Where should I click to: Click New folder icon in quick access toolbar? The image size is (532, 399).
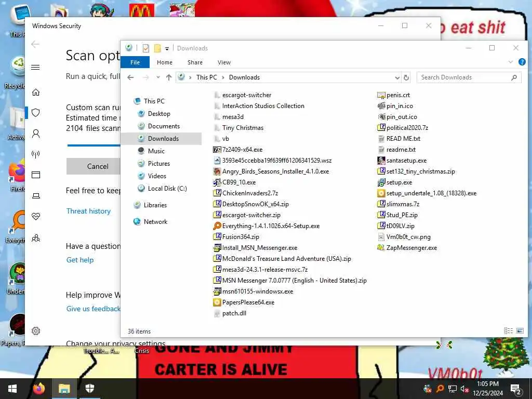(x=157, y=48)
